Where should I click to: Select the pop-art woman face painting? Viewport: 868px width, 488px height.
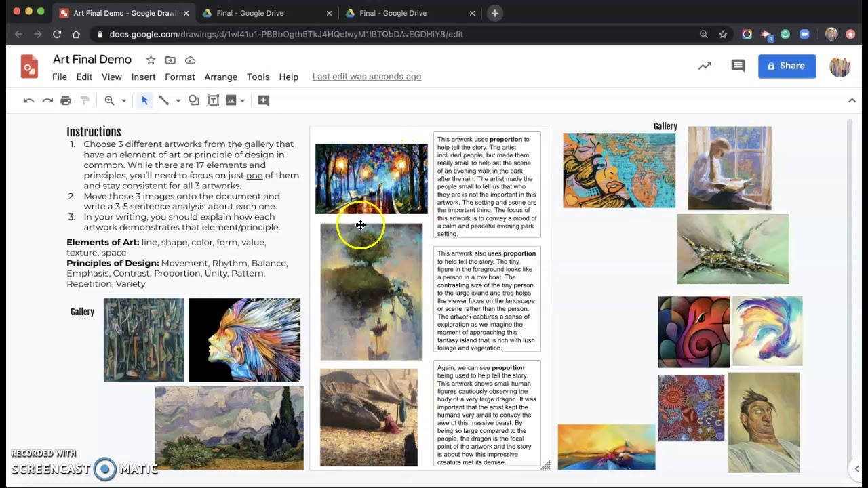point(619,171)
